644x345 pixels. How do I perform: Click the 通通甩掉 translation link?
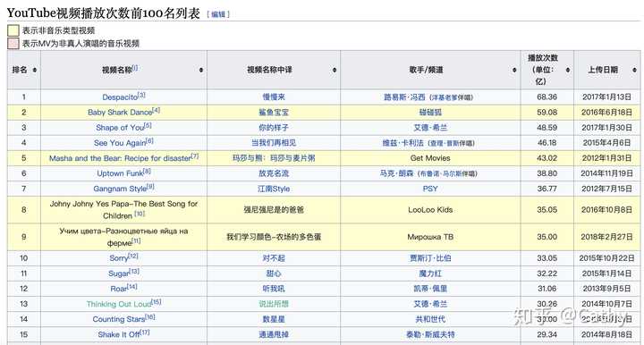[274, 334]
